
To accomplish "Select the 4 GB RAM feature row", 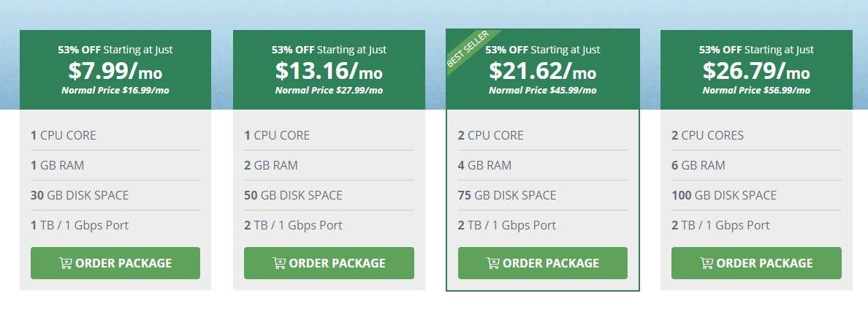I will coord(542,165).
